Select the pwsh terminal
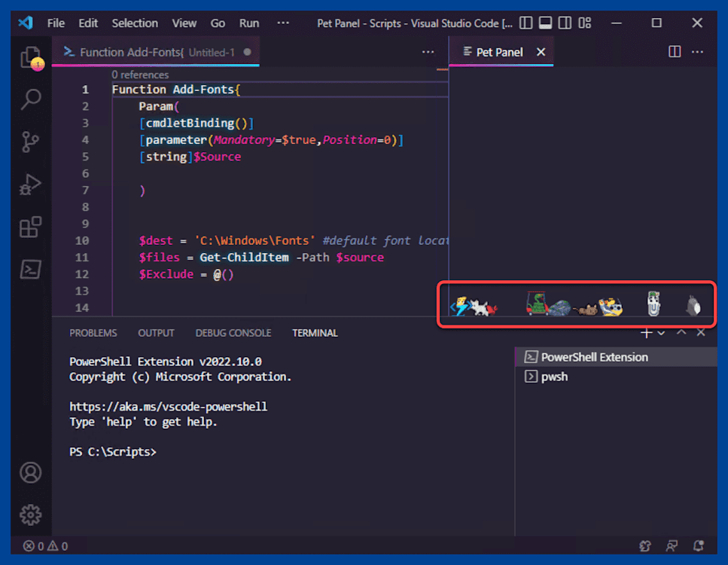The image size is (728, 565). [616, 377]
